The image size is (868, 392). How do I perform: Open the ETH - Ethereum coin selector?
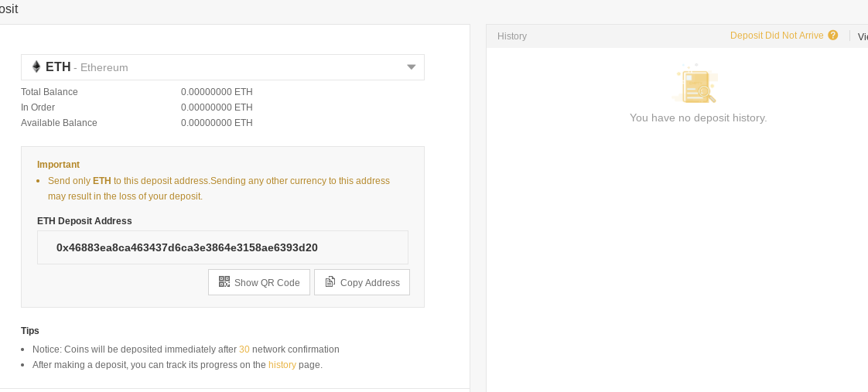pos(222,67)
